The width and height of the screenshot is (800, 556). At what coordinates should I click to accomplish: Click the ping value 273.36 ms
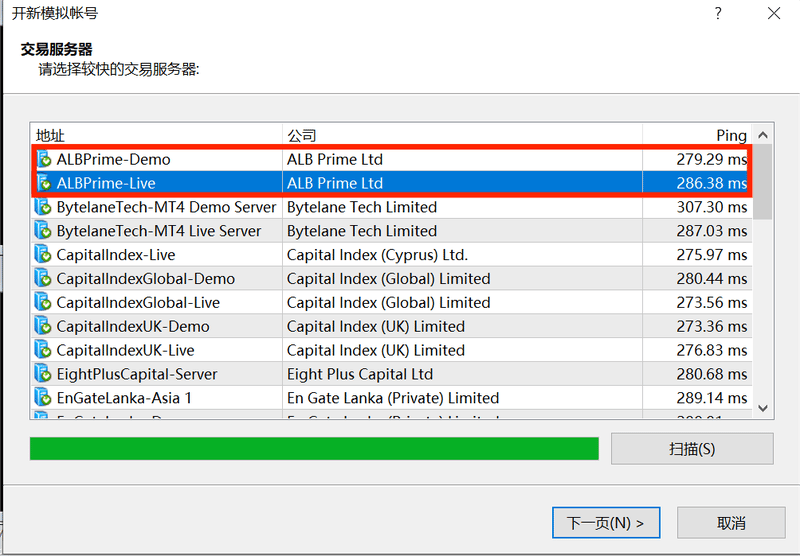(x=712, y=326)
